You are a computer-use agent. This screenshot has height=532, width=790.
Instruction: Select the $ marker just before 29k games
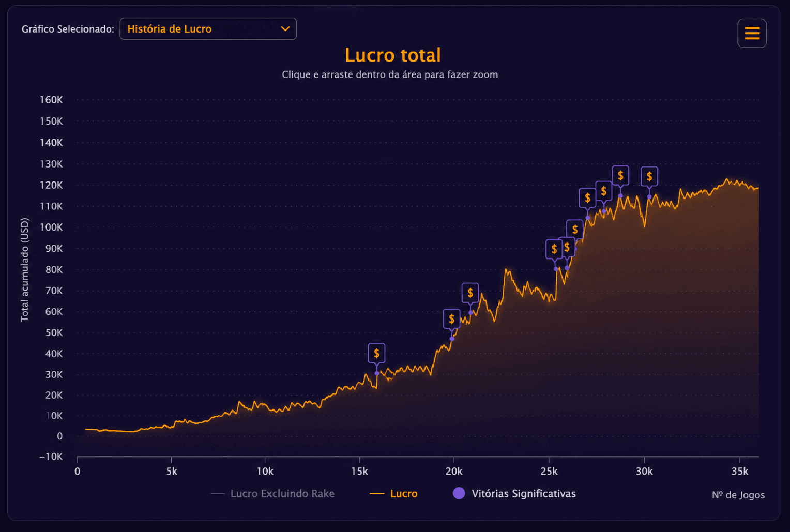[x=620, y=176]
